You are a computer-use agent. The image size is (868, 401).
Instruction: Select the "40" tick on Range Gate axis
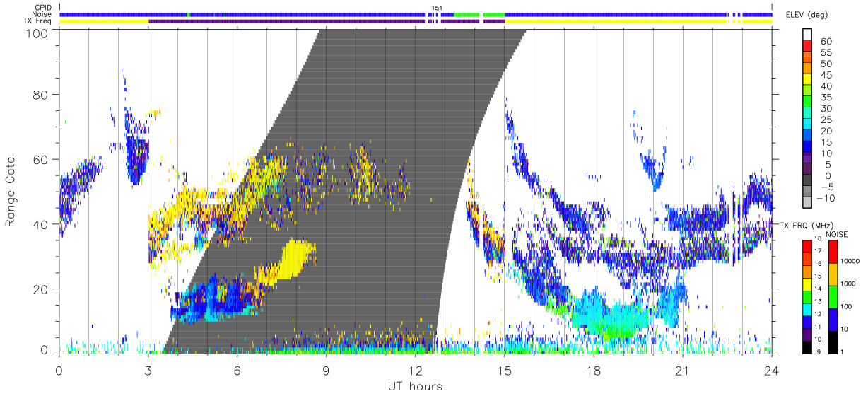tap(41, 224)
